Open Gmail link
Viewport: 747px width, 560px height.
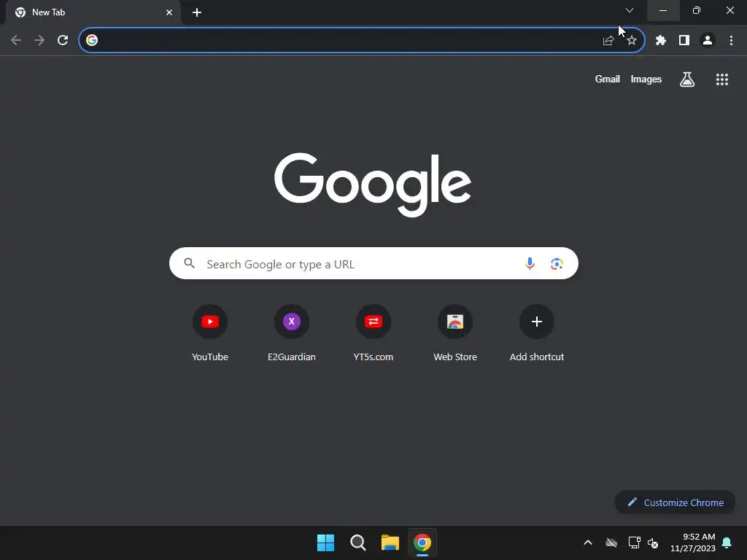click(x=608, y=79)
